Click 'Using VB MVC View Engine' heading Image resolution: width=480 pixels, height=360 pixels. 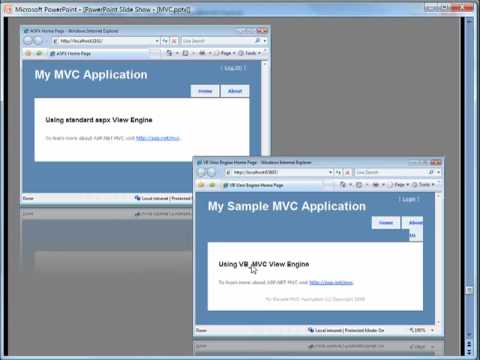tap(264, 264)
